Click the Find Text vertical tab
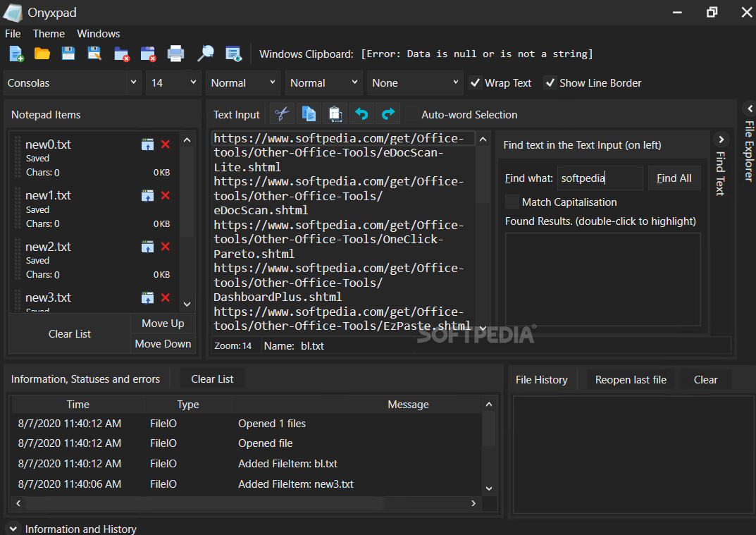Viewport: 756px width, 535px height. (720, 173)
